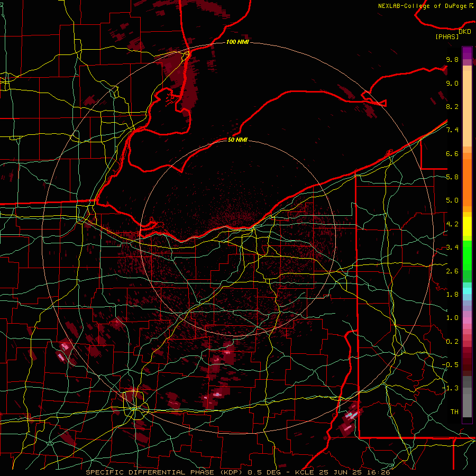Click the 8.2 scale value
Image resolution: width=476 pixels, height=476 pixels.
point(452,106)
